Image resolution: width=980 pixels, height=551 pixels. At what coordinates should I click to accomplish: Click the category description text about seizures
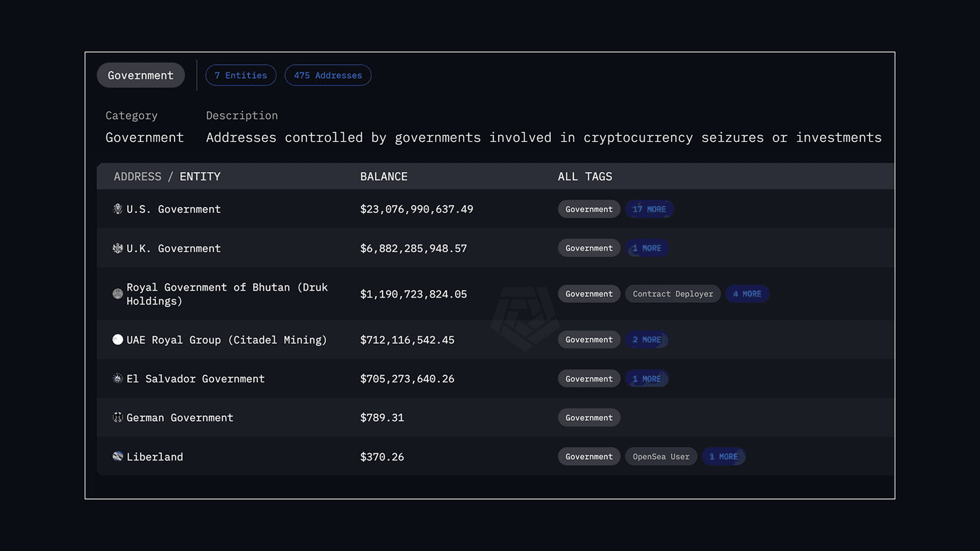tap(544, 138)
